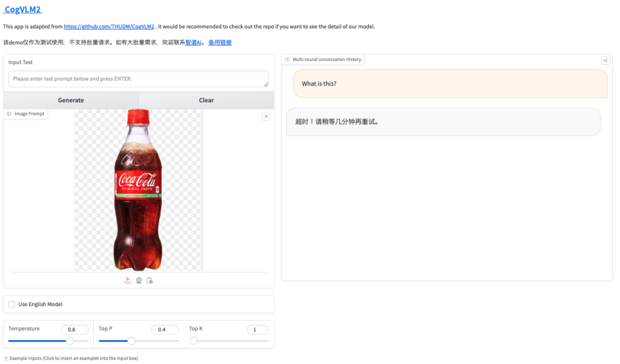Open the CogVLM2 title link
This screenshot has width=620, height=364.
22,10
